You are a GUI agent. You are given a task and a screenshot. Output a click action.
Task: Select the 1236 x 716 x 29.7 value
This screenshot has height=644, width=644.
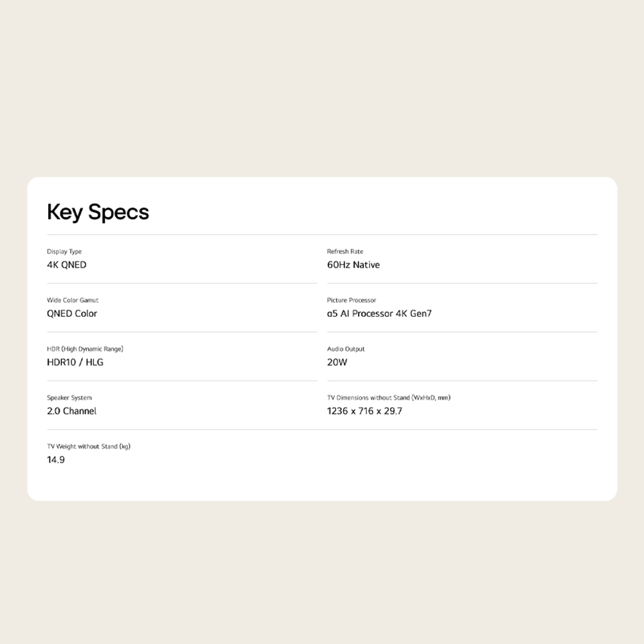coord(365,411)
